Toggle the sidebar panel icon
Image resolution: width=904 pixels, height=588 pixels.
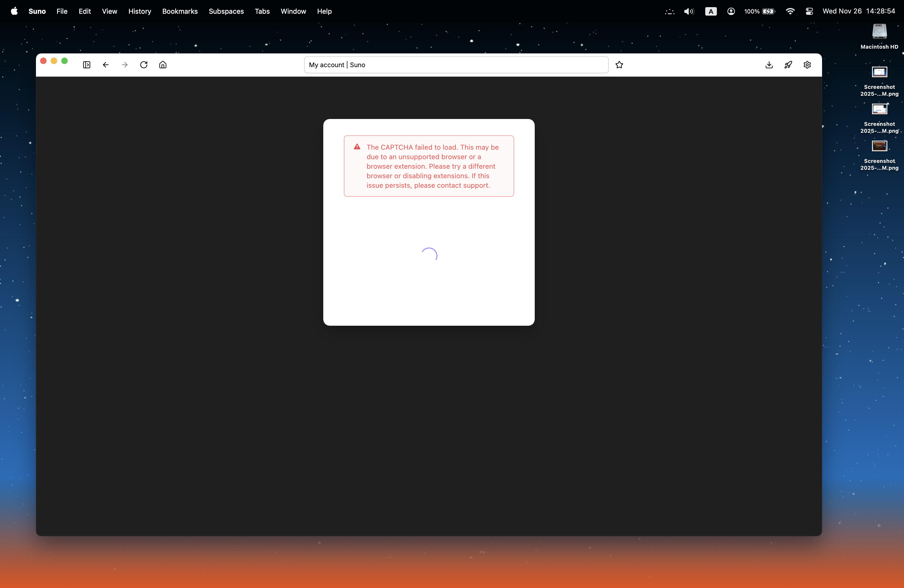(x=87, y=65)
